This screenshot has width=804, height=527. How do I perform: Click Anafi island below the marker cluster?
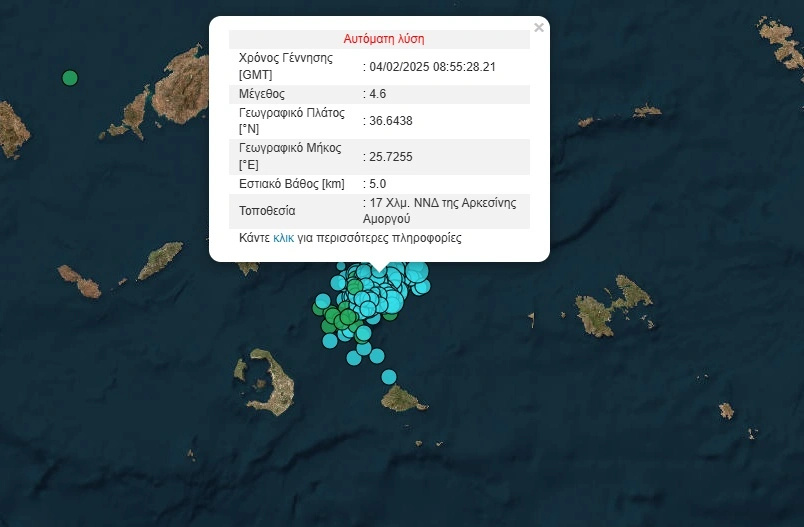(x=403, y=400)
